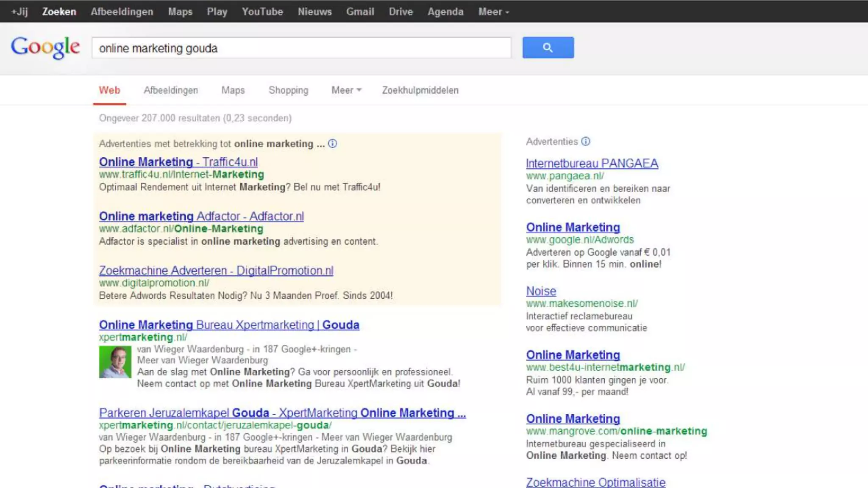Open the Online Marketing Traffic4u.nl ad
Image resolution: width=868 pixels, height=488 pixels.
(x=178, y=162)
